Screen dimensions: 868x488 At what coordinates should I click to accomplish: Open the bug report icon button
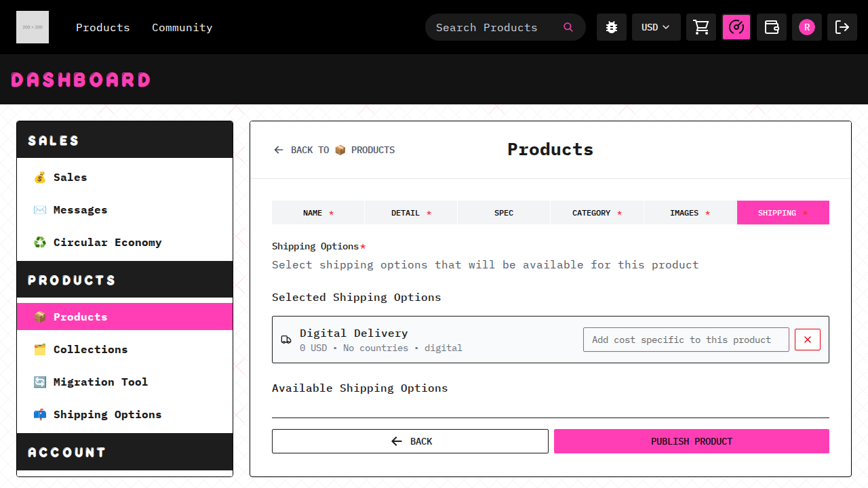pyautogui.click(x=612, y=27)
